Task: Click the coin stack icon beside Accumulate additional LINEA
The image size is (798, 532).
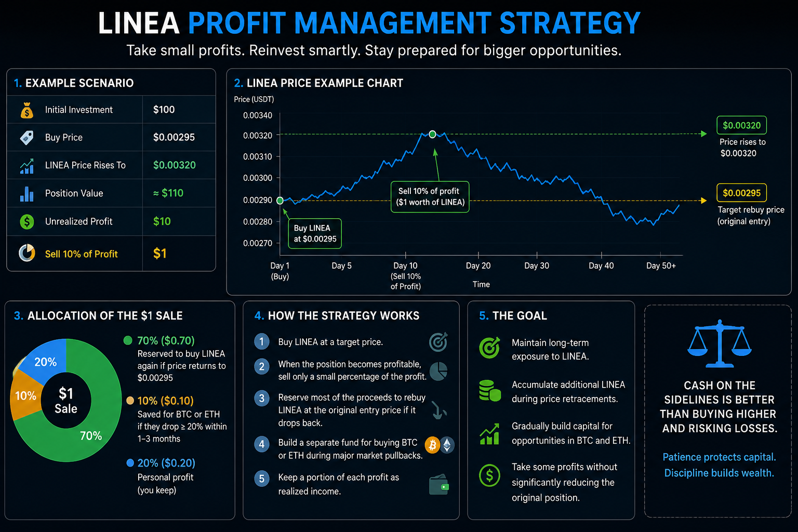Action: tap(489, 391)
